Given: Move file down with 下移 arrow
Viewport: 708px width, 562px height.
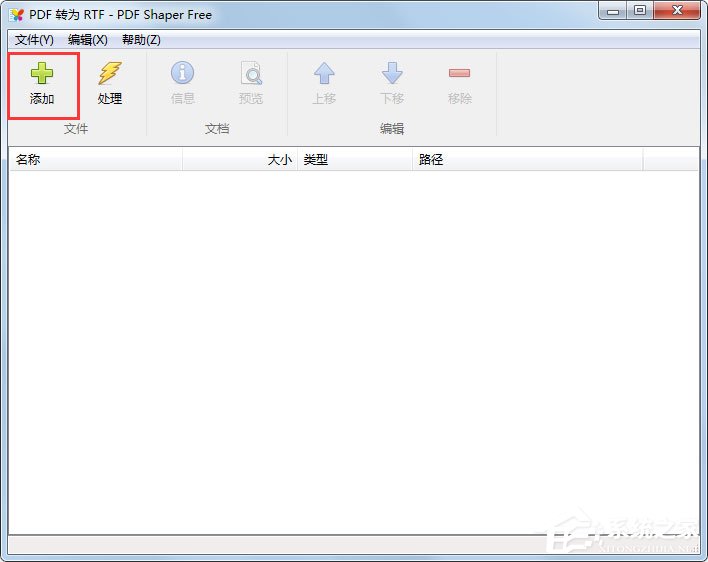Looking at the screenshot, I should pos(392,73).
